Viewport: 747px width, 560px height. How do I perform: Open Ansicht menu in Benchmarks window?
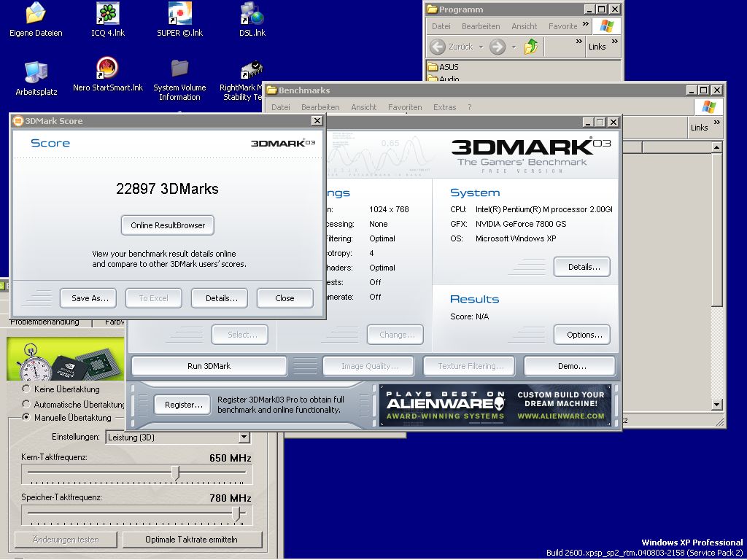pos(364,107)
